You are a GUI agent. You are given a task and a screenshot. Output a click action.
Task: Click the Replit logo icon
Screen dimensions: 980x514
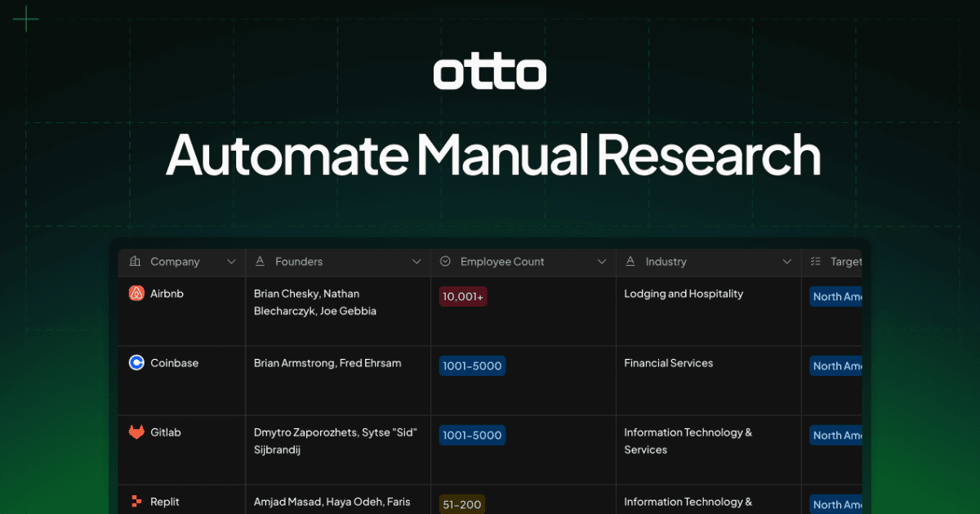(136, 502)
